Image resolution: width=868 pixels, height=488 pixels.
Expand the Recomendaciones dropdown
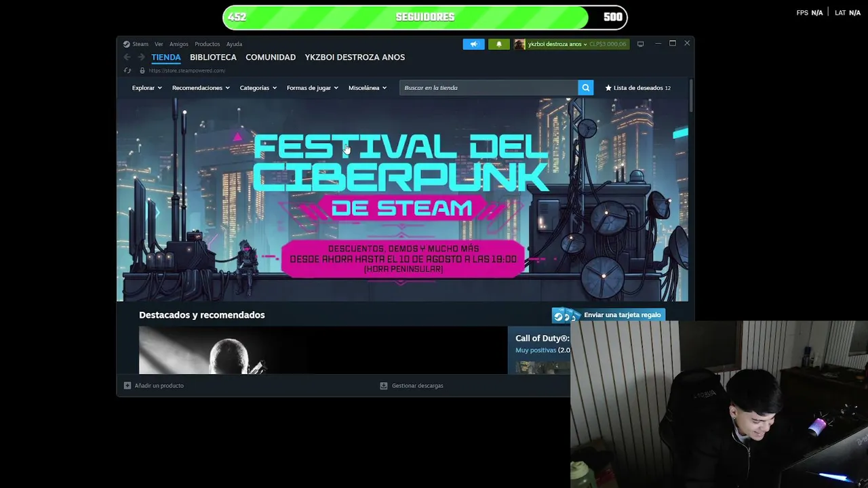pyautogui.click(x=201, y=88)
